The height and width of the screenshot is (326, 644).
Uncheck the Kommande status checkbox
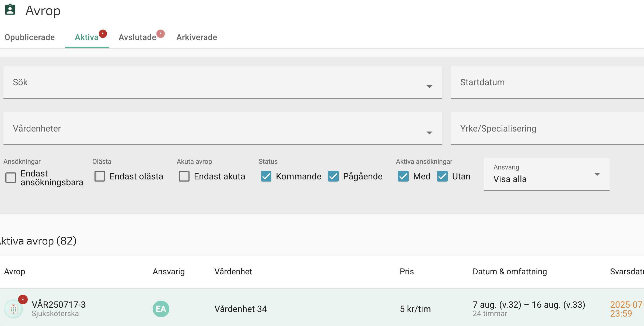[x=266, y=176]
